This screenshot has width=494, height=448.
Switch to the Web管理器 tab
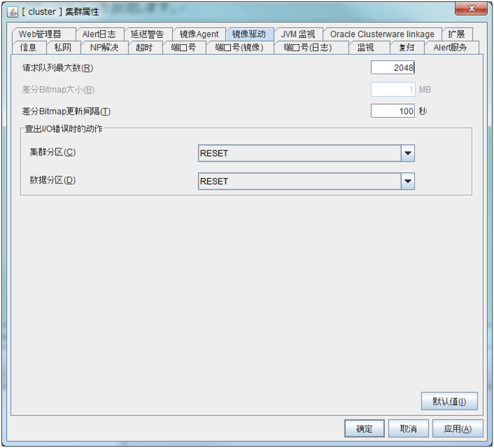click(43, 34)
